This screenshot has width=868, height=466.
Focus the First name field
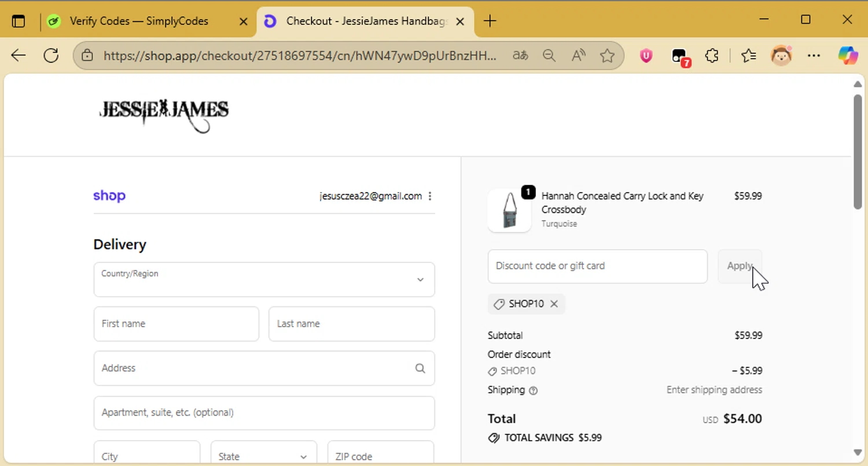point(176,324)
